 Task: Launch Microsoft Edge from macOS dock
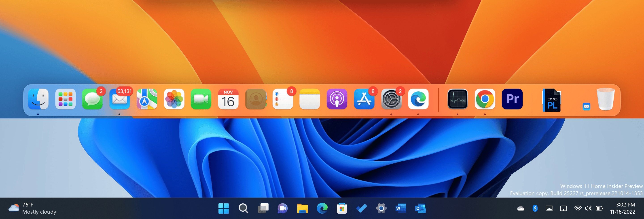click(x=419, y=99)
